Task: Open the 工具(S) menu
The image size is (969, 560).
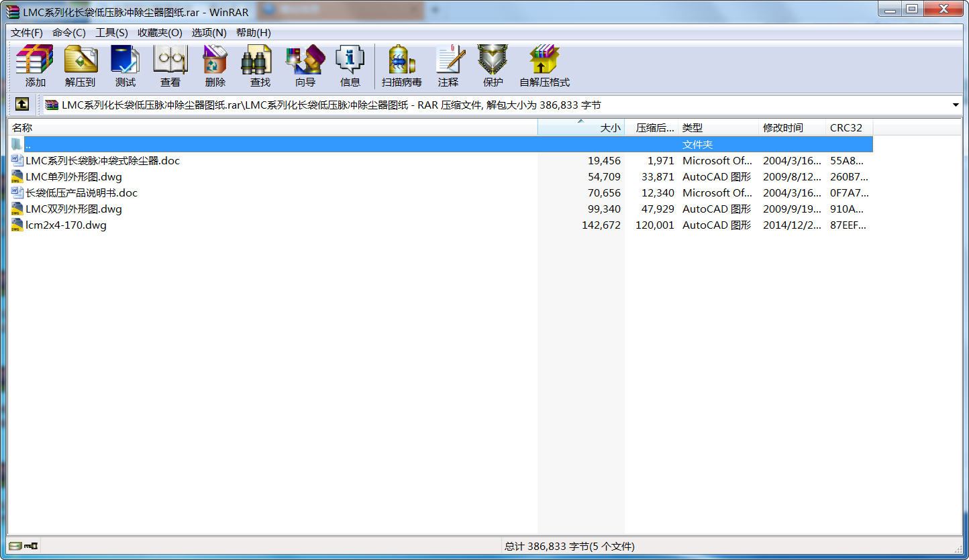Action: click(111, 33)
